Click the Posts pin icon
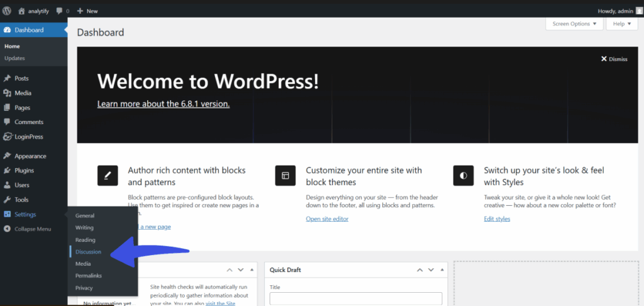Viewport: 644px width, 306px height. tap(7, 78)
